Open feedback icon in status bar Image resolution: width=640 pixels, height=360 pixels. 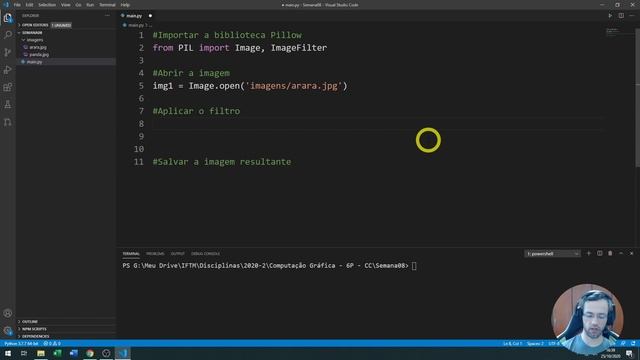623,344
